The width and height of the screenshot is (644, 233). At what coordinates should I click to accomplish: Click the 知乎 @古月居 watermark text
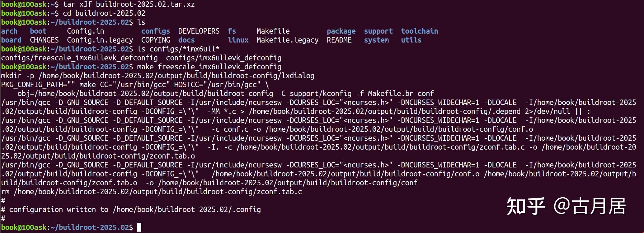(566, 206)
